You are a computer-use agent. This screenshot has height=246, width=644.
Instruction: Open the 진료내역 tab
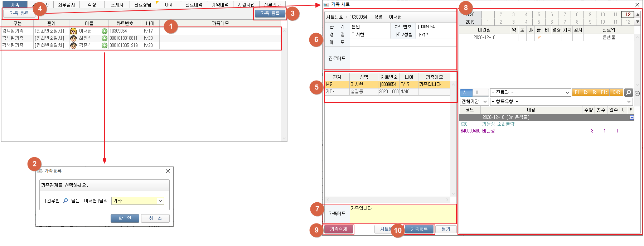(194, 5)
